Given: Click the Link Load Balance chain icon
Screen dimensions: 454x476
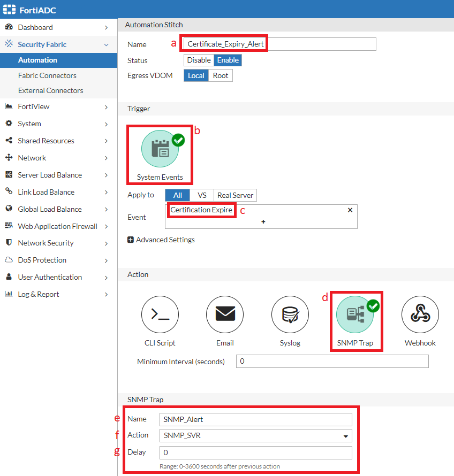Looking at the screenshot, I should pos(9,191).
